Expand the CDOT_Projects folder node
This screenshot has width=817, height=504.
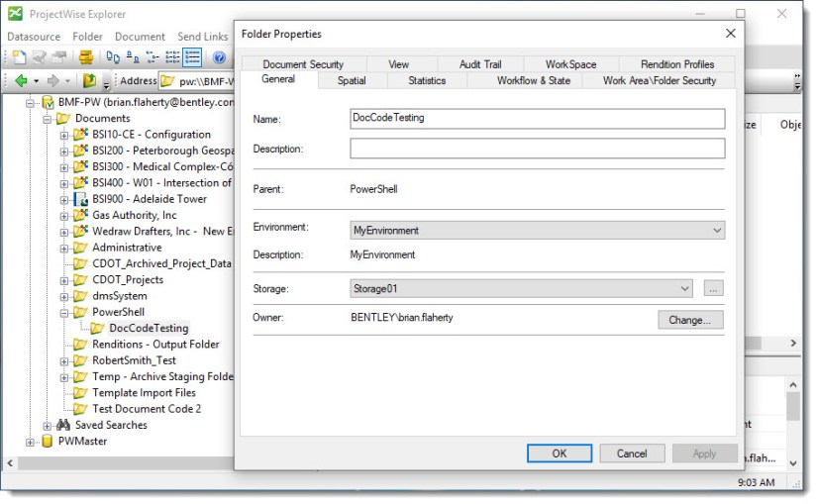(x=64, y=281)
